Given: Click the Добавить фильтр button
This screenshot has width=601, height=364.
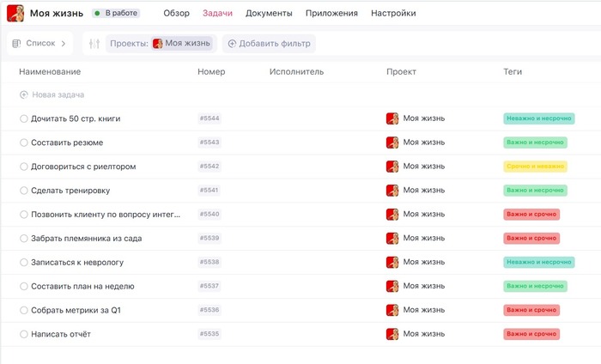Looking at the screenshot, I should [x=269, y=43].
